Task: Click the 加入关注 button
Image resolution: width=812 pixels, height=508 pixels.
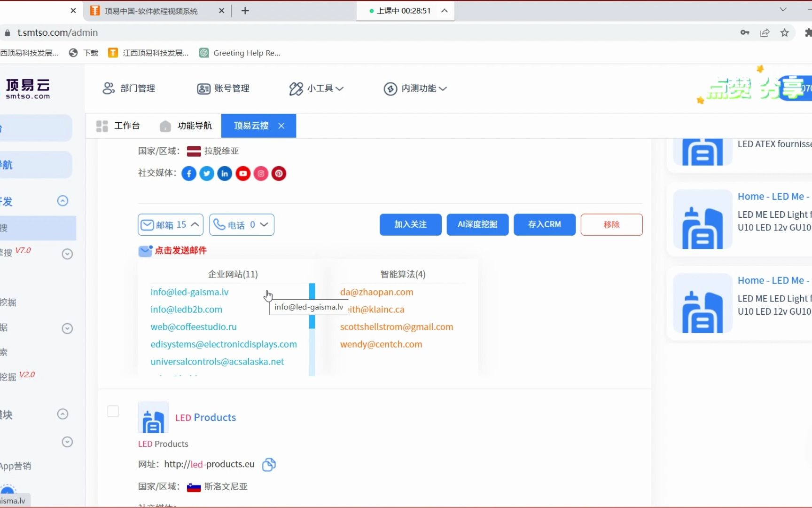Action: tap(410, 225)
